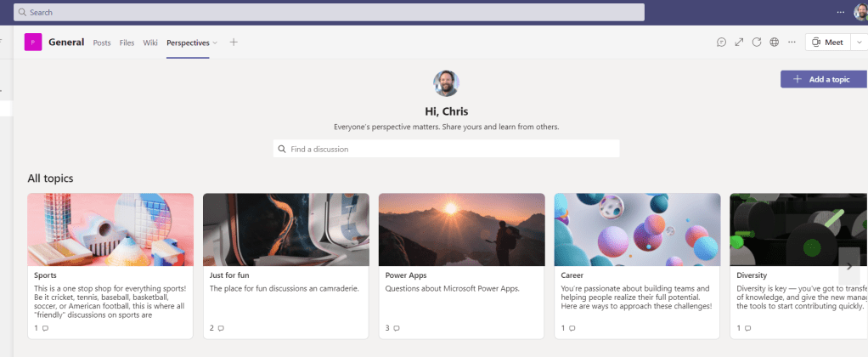Click the purple General team icon

click(33, 42)
